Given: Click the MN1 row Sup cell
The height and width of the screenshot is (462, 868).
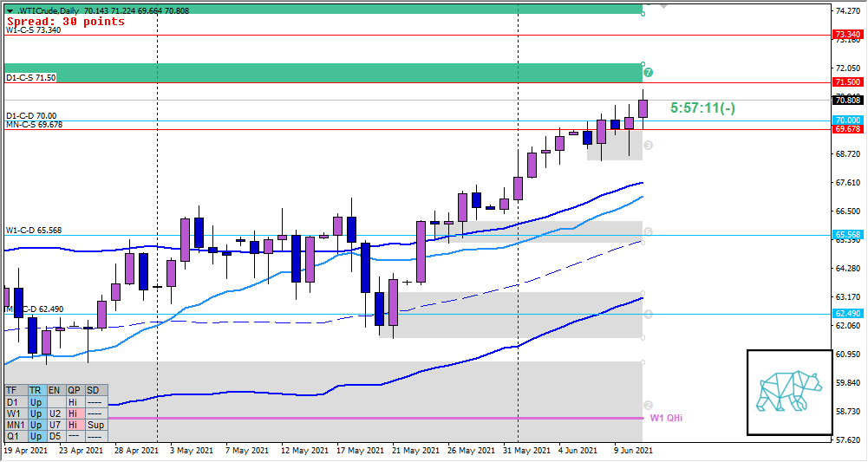Looking at the screenshot, I should [95, 426].
